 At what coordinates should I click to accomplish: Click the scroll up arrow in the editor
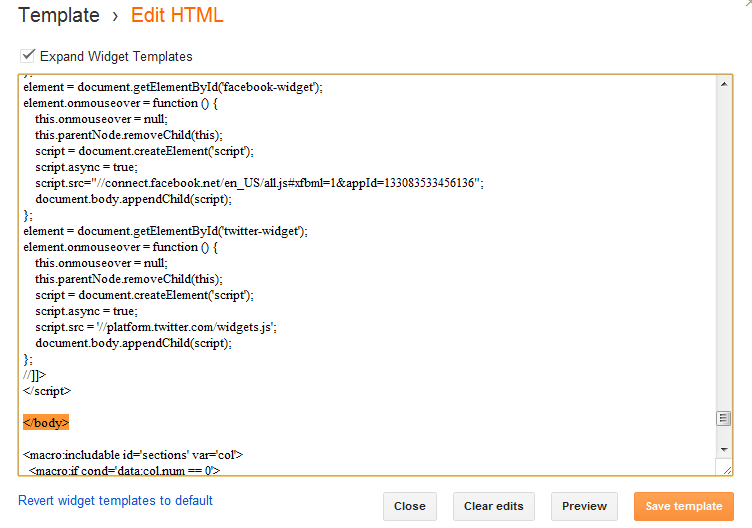[725, 84]
